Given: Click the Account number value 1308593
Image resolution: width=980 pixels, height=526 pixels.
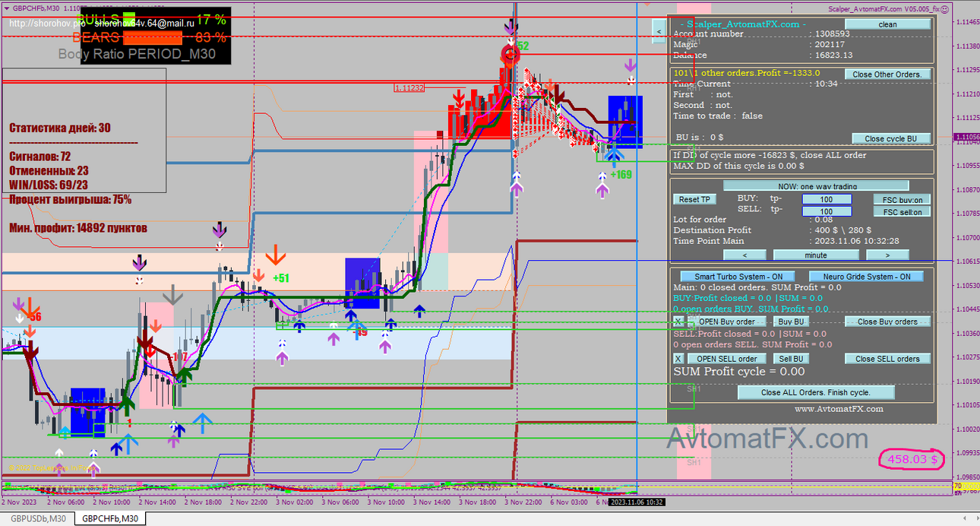Looking at the screenshot, I should [x=830, y=33].
